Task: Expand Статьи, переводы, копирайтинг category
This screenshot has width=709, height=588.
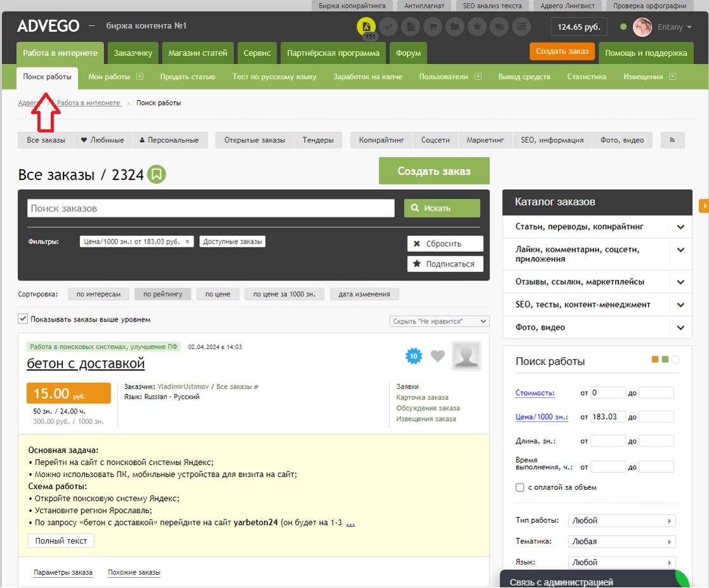Action: click(x=680, y=227)
